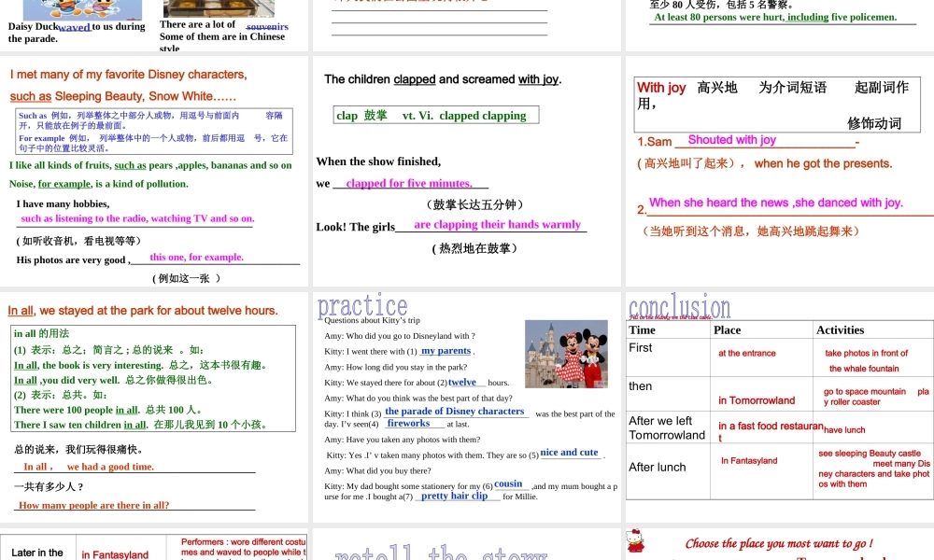Click 'Questions about Kitty's trip' subtitle
The height and width of the screenshot is (560, 934).
pos(372,320)
